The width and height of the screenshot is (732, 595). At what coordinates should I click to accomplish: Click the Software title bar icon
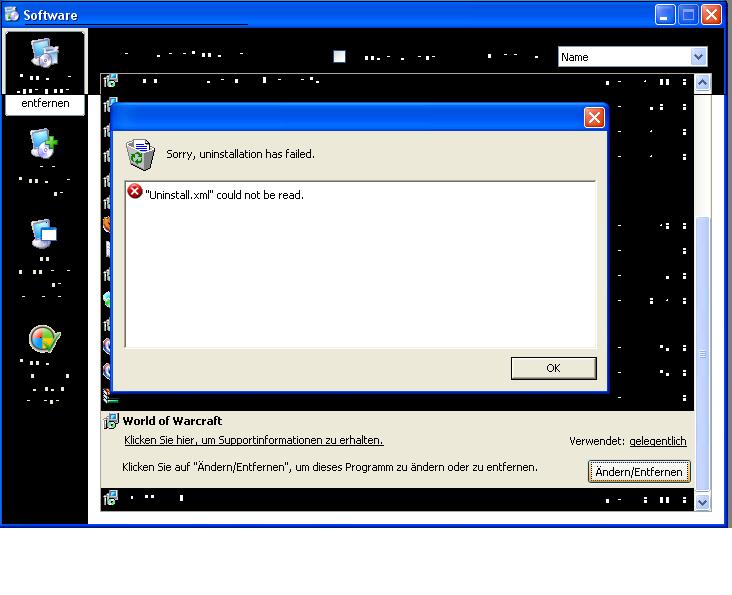pos(12,14)
